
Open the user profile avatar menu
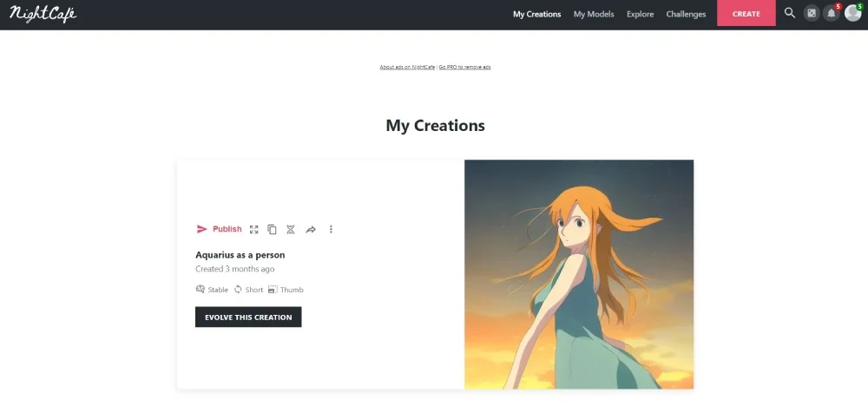(x=852, y=14)
